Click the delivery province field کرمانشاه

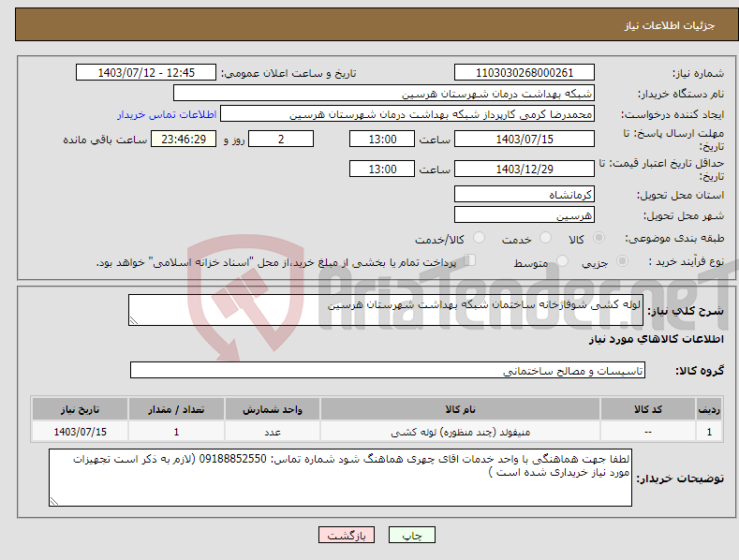click(525, 194)
